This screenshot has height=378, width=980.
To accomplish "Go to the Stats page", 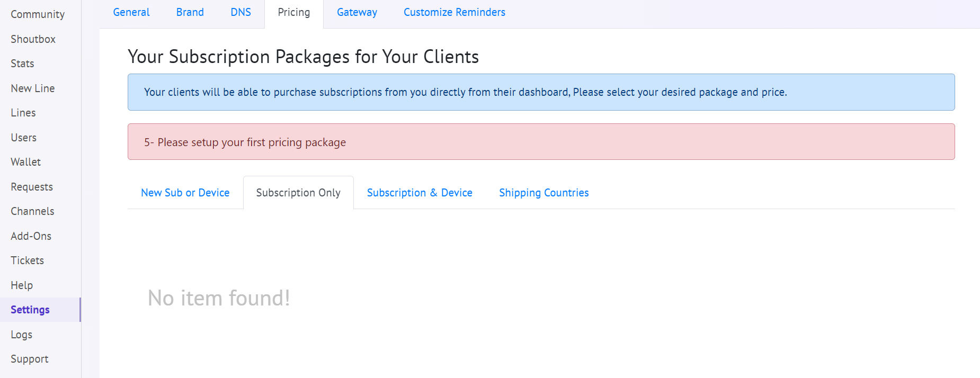I will (x=22, y=64).
